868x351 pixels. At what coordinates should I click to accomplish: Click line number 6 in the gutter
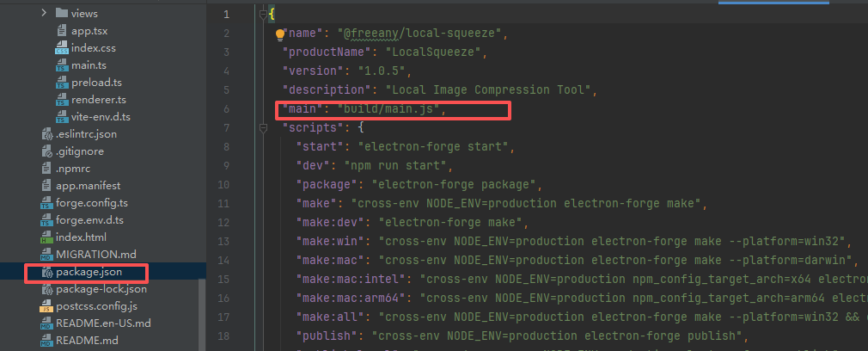pos(226,108)
